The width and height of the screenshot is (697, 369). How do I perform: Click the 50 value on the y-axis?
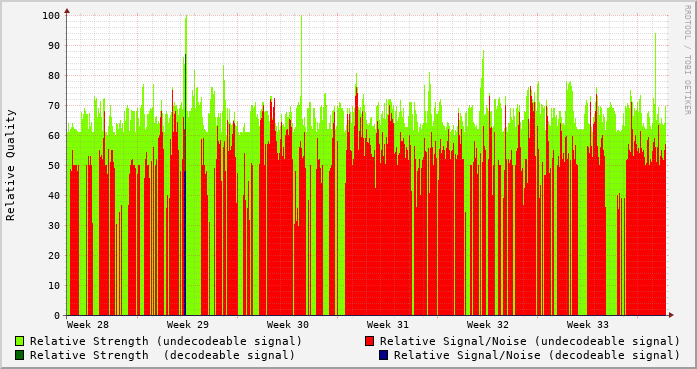54,165
